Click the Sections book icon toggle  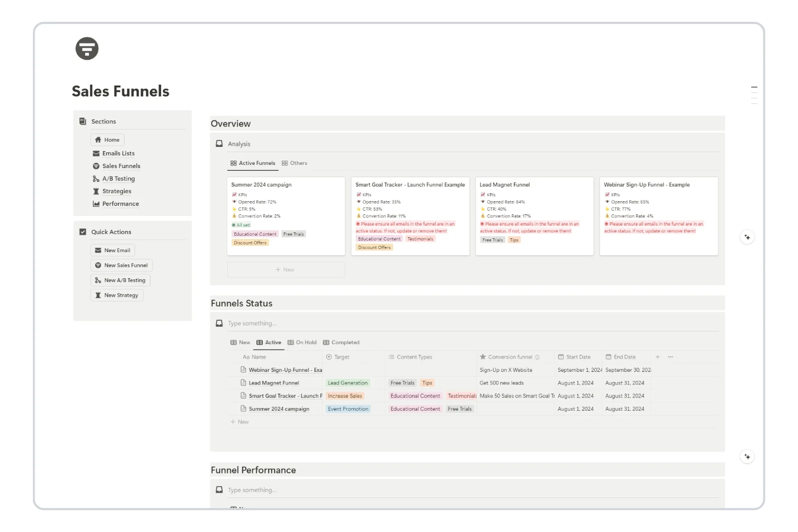(83, 121)
